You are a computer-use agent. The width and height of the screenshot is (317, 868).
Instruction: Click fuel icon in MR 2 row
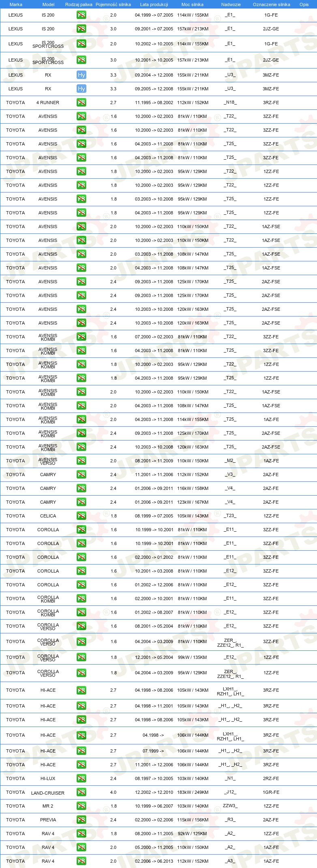click(x=81, y=806)
